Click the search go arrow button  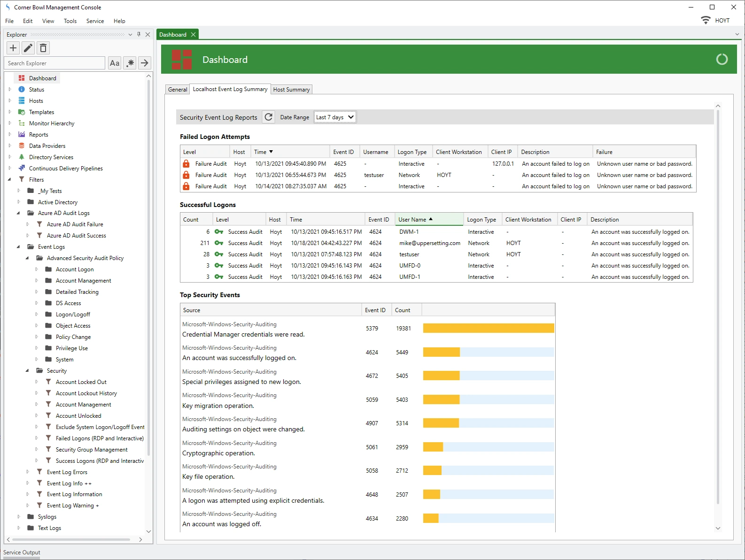145,63
